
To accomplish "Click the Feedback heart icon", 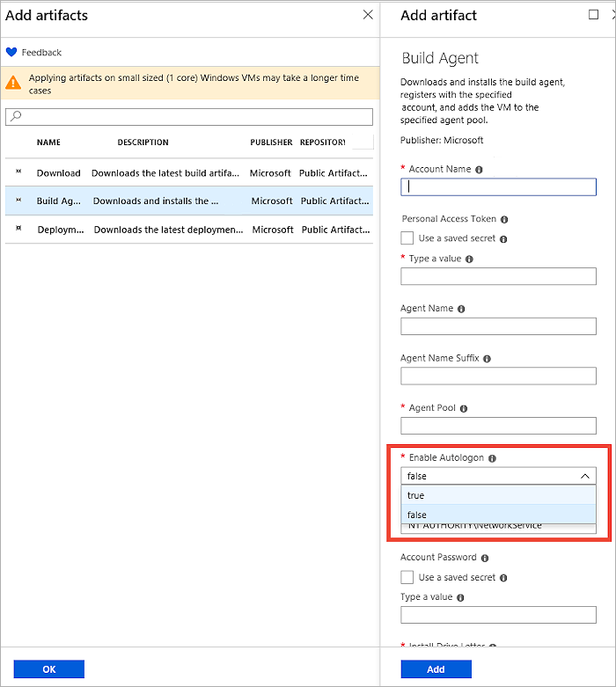I will (11, 53).
